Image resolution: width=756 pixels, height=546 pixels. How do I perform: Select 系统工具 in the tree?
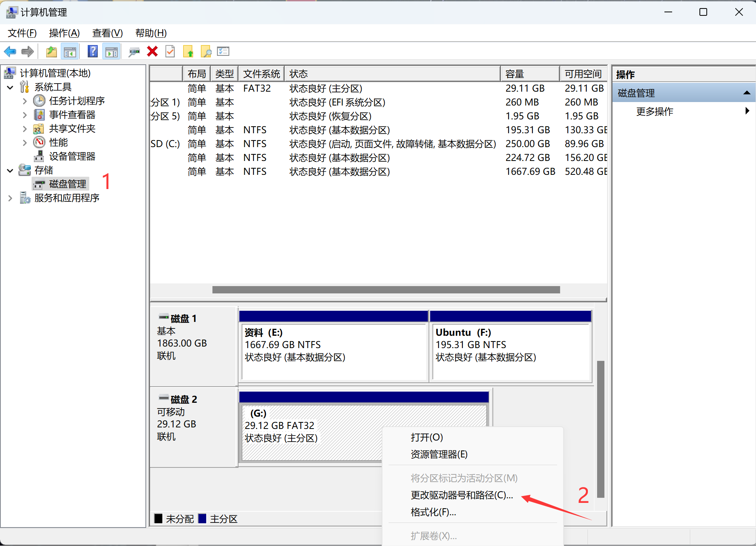pos(53,87)
